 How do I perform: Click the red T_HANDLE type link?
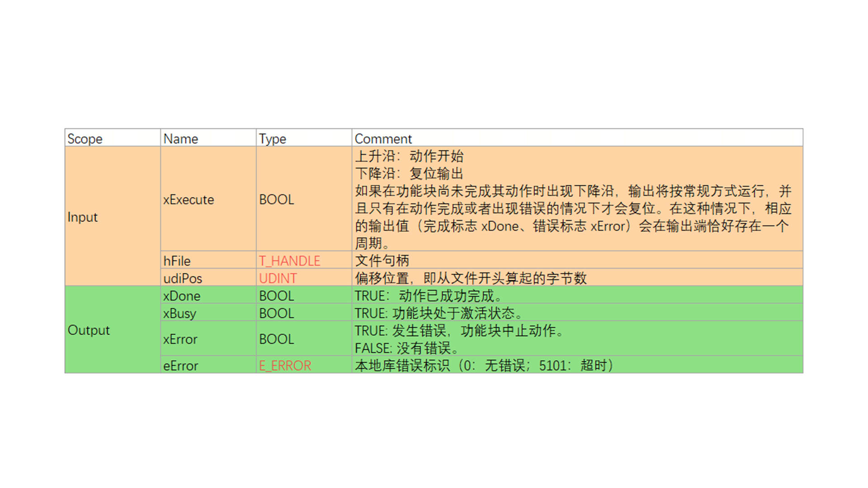289,261
